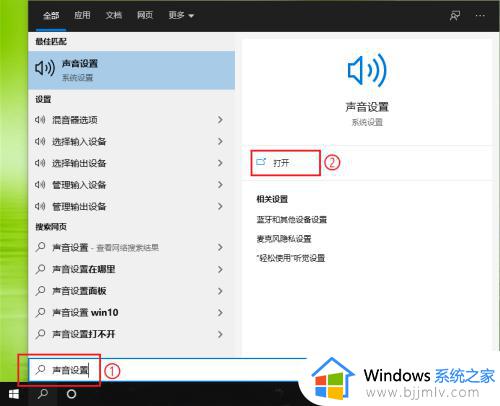Open the 更多 dropdown in header
This screenshot has width=500, height=406.
pyautogui.click(x=181, y=15)
